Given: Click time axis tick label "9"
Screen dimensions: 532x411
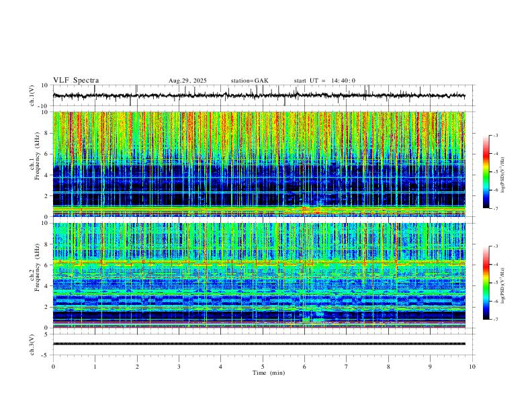Looking at the screenshot, I should click(430, 367).
